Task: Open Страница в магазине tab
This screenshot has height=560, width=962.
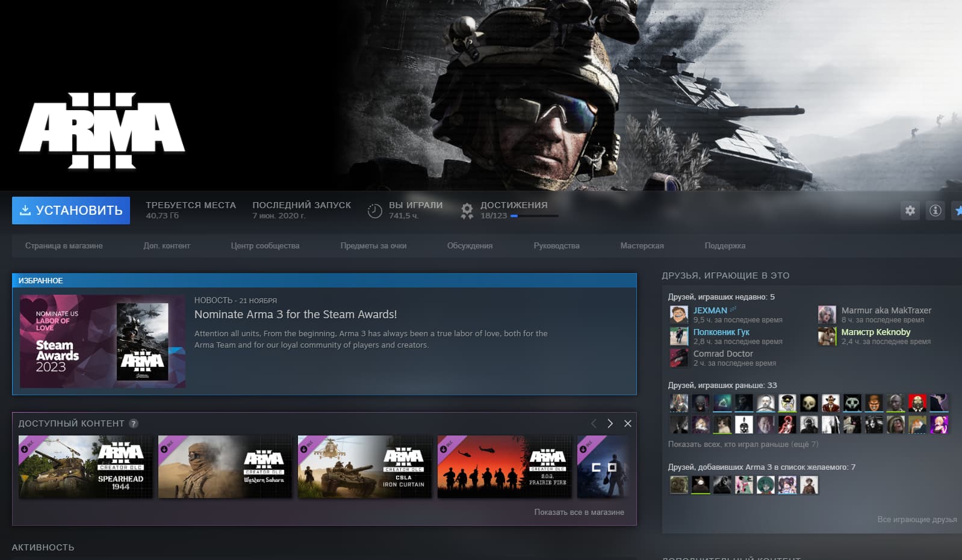Action: click(64, 245)
